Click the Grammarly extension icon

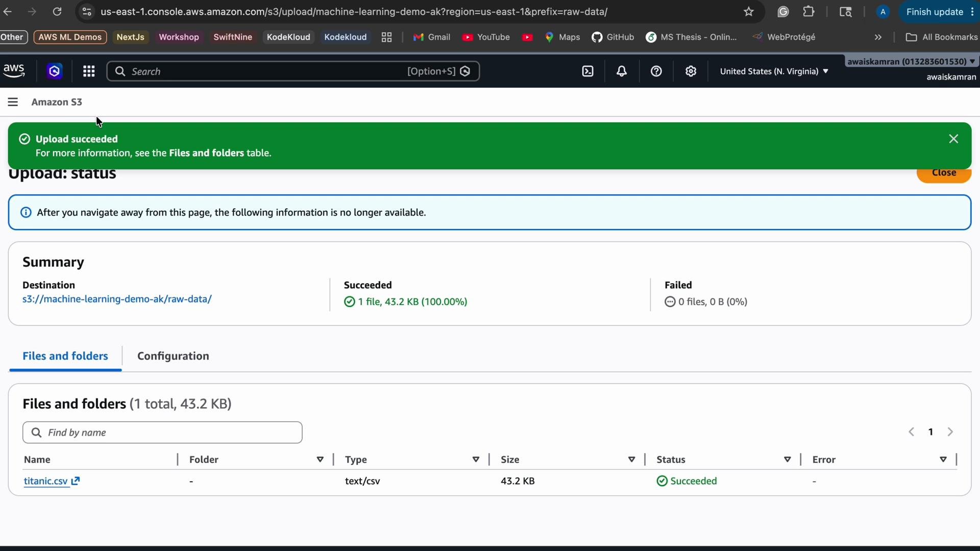pos(783,12)
